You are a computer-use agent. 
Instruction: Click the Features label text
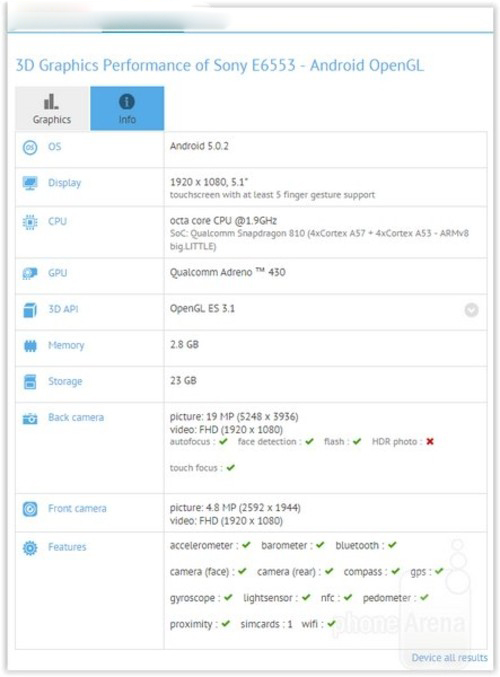click(x=67, y=547)
